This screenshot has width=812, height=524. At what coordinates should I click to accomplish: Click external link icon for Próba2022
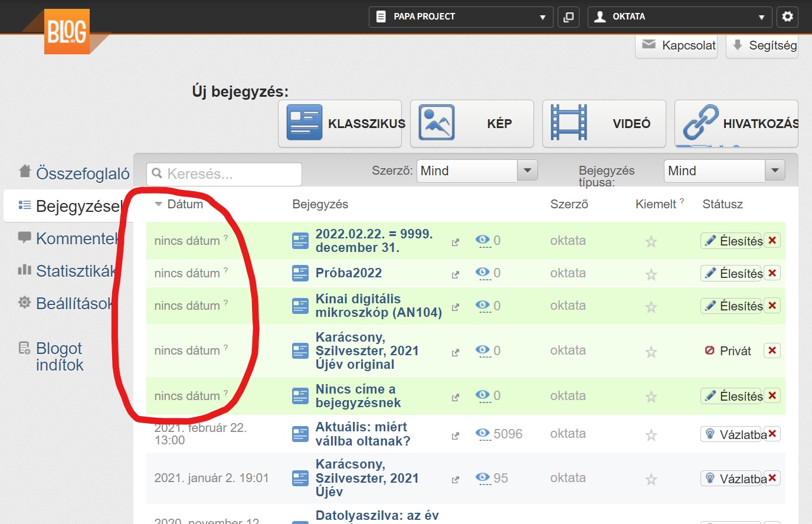(455, 275)
